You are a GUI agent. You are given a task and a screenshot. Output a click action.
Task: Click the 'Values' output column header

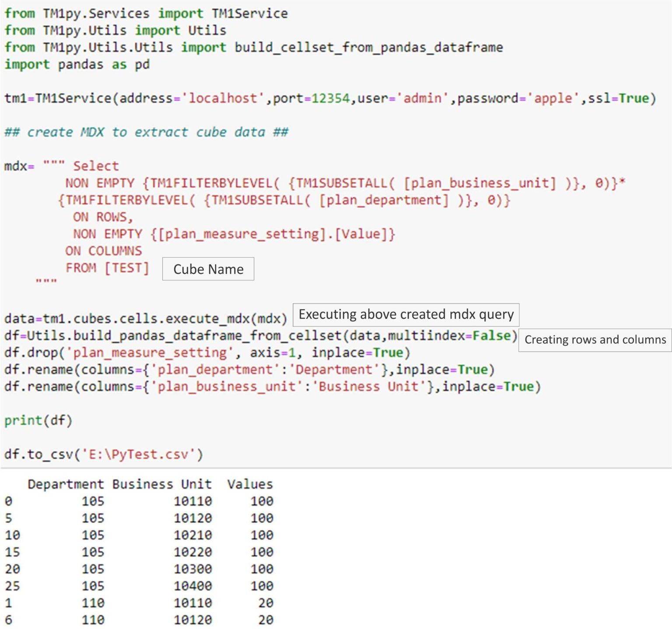250,484
